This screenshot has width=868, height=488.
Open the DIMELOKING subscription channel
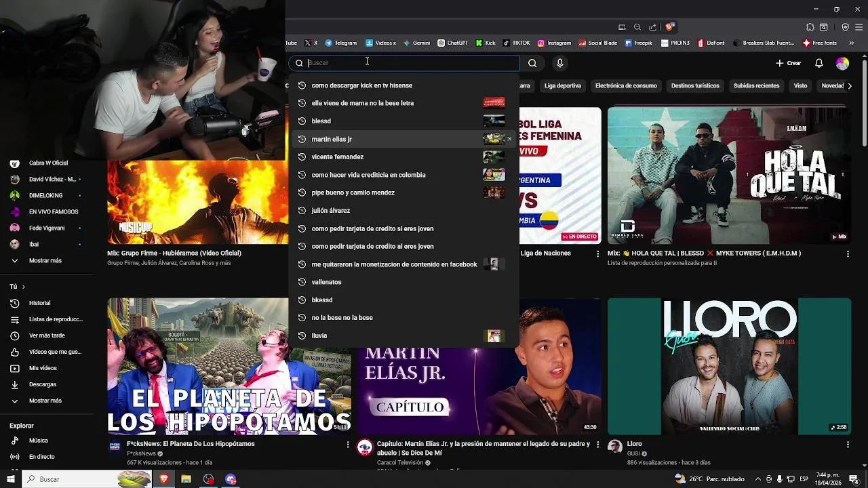point(46,195)
